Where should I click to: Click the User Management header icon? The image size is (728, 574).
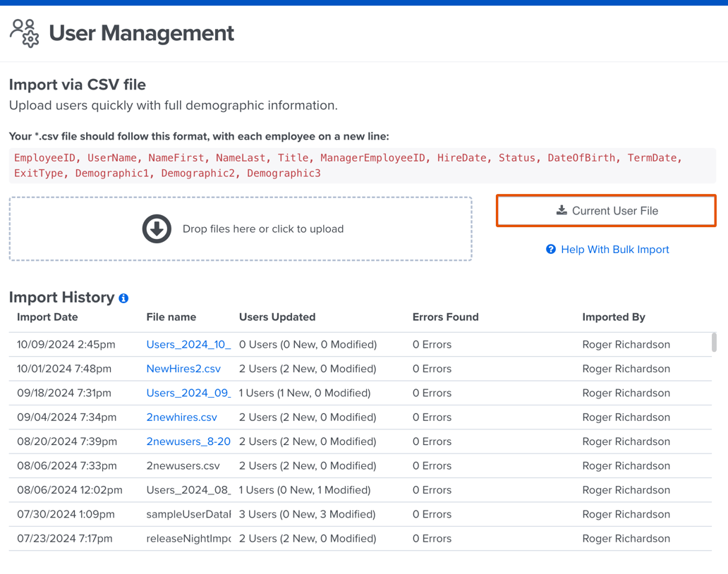click(24, 32)
